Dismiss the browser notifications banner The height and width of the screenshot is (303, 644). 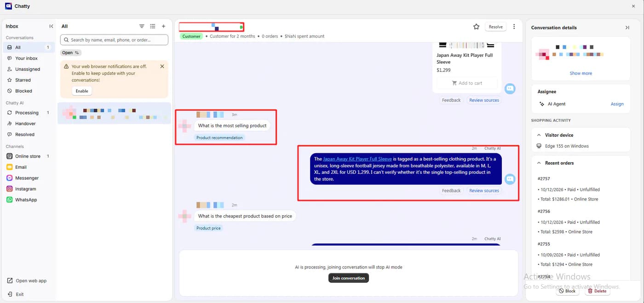pos(162,66)
